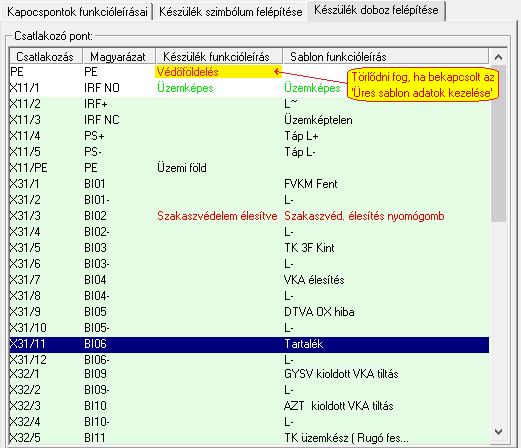Screen dimensions: 521x448
Task: Click Sablon funkcióleírás column header
Action: (x=386, y=57)
